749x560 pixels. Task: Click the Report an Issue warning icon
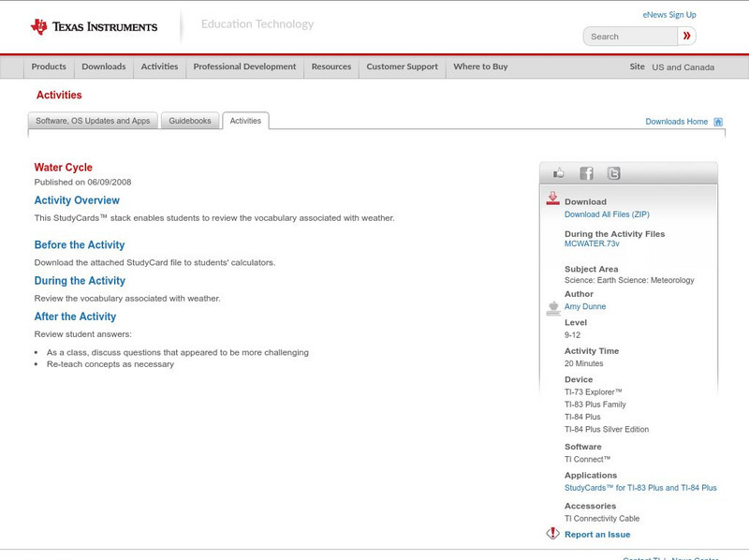pos(552,534)
